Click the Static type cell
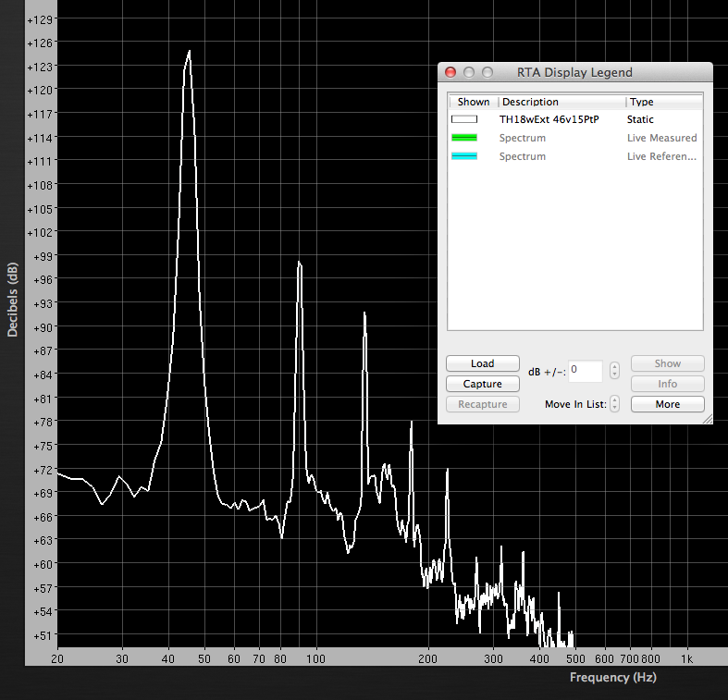The height and width of the screenshot is (700, 728). [640, 119]
